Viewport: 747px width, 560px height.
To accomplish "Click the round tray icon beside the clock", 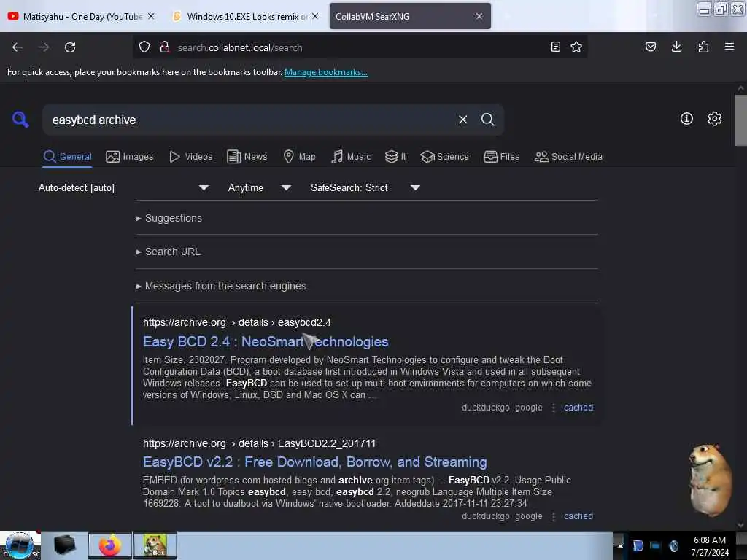I will [673, 545].
